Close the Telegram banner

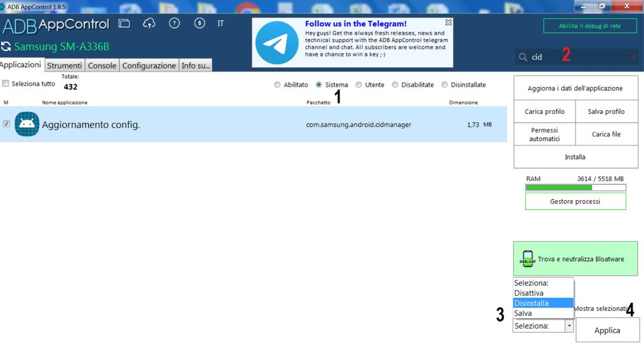click(x=448, y=23)
